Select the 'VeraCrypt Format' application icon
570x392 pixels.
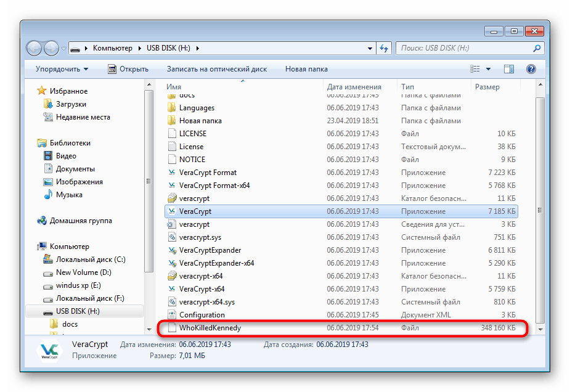tap(171, 173)
